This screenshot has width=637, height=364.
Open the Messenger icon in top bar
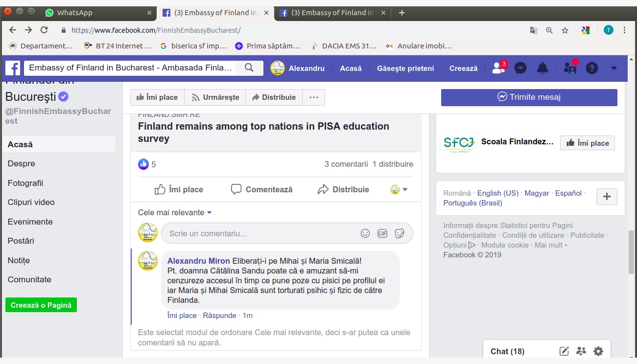coord(520,68)
